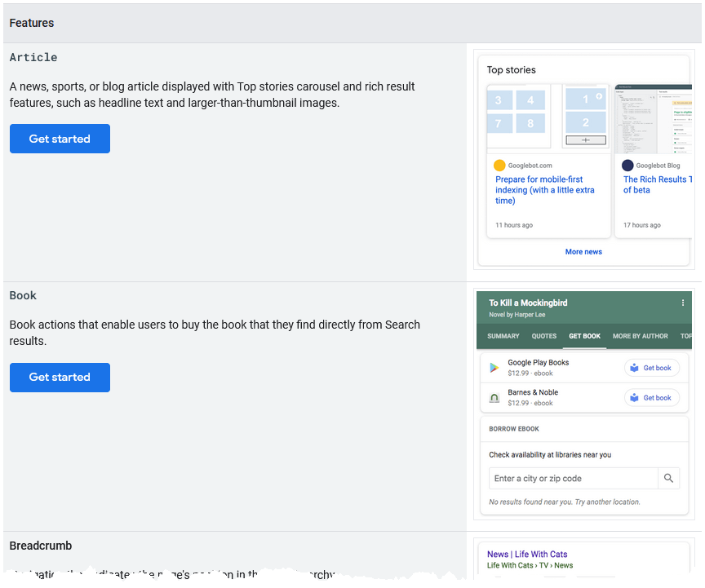Open 'The Rich Results' story headline
The height and width of the screenshot is (588, 705).
coord(657,184)
